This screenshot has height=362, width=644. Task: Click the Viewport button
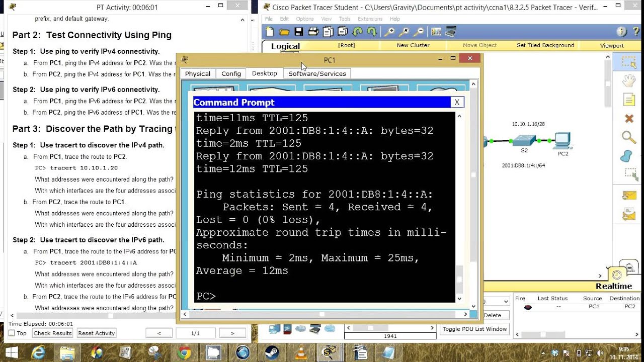612,45
